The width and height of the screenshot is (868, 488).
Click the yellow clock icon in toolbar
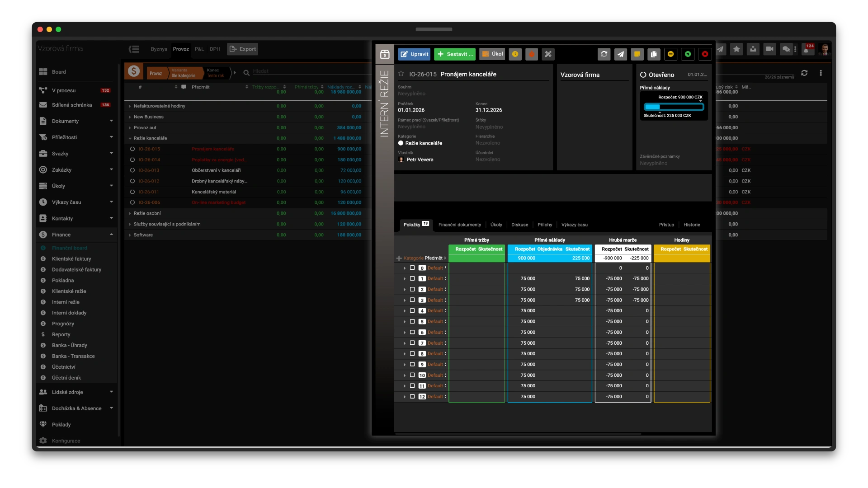tap(515, 54)
